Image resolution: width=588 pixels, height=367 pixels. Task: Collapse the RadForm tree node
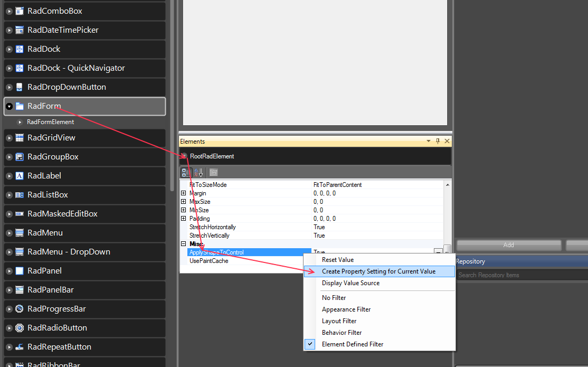pos(10,107)
